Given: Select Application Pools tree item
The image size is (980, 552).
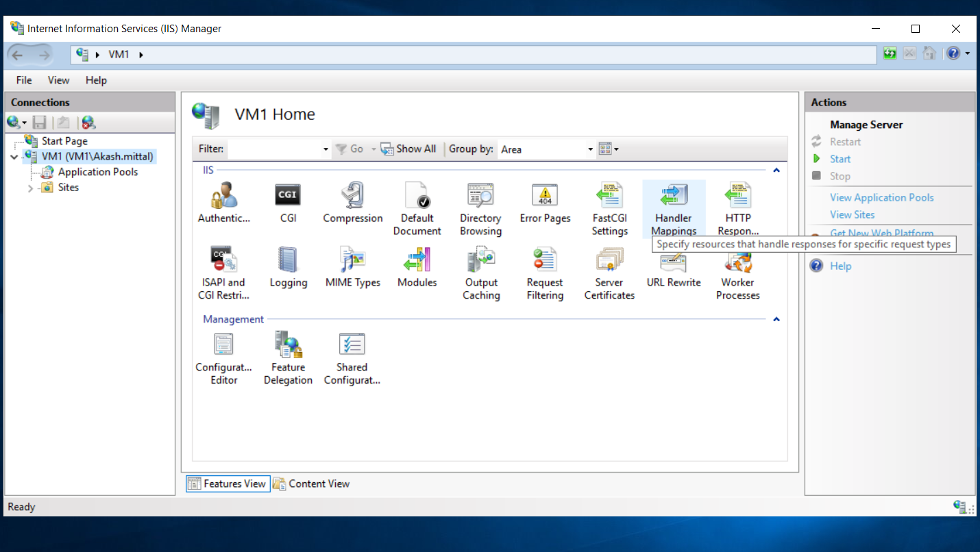Looking at the screenshot, I should coord(98,172).
